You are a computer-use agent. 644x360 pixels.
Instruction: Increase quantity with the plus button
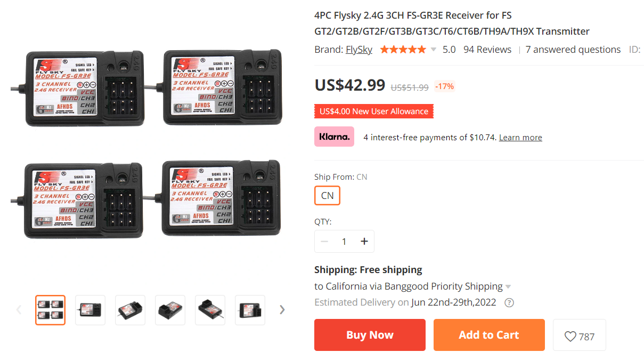[364, 242]
